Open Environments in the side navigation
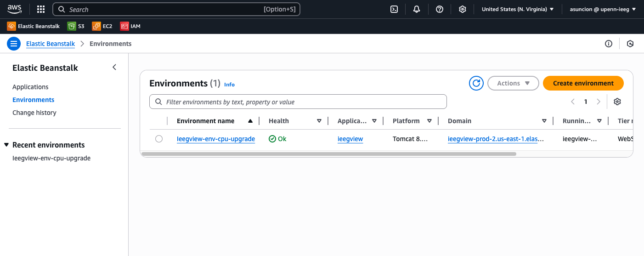Image resolution: width=644 pixels, height=256 pixels. coord(34,100)
